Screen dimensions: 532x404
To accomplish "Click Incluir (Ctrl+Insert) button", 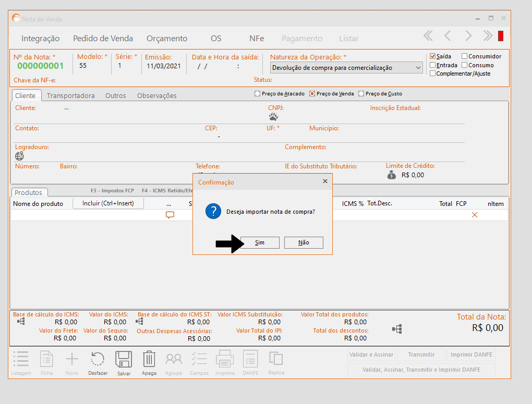I will click(108, 203).
